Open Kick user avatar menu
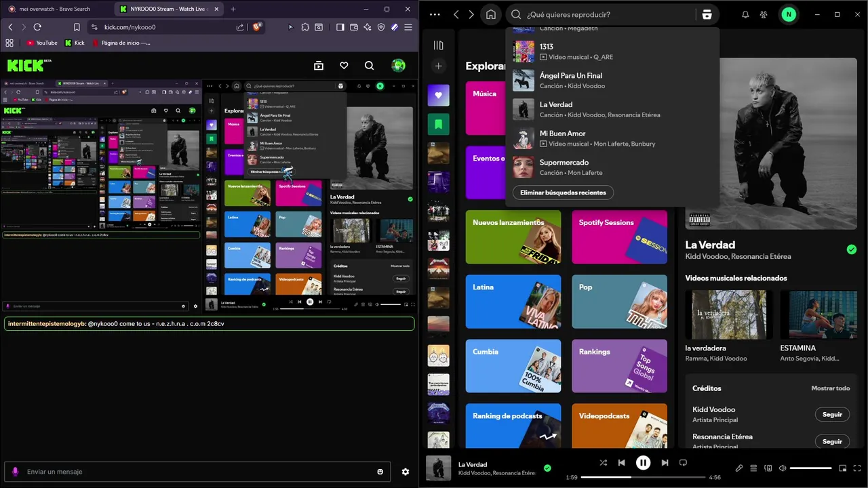This screenshot has width=868, height=488. click(x=399, y=66)
